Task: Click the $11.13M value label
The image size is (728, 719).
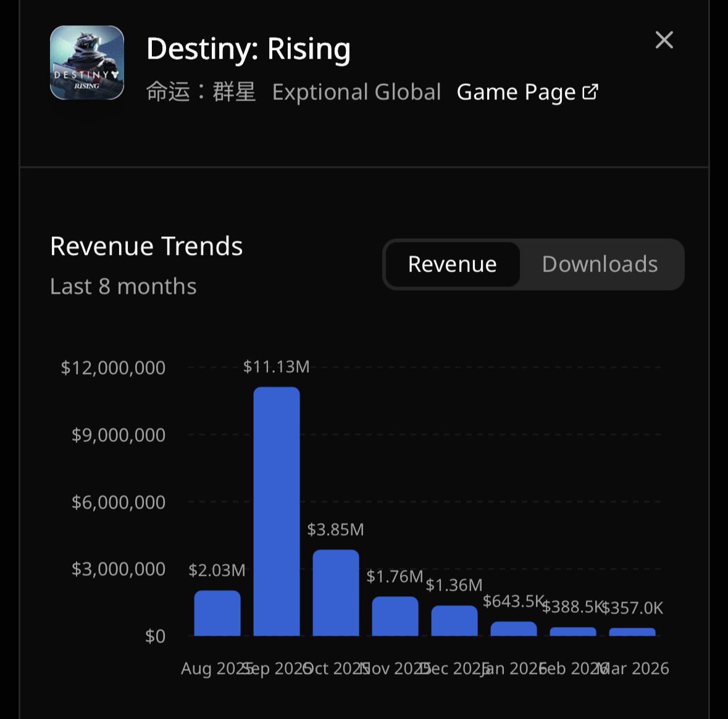Action: (x=276, y=367)
